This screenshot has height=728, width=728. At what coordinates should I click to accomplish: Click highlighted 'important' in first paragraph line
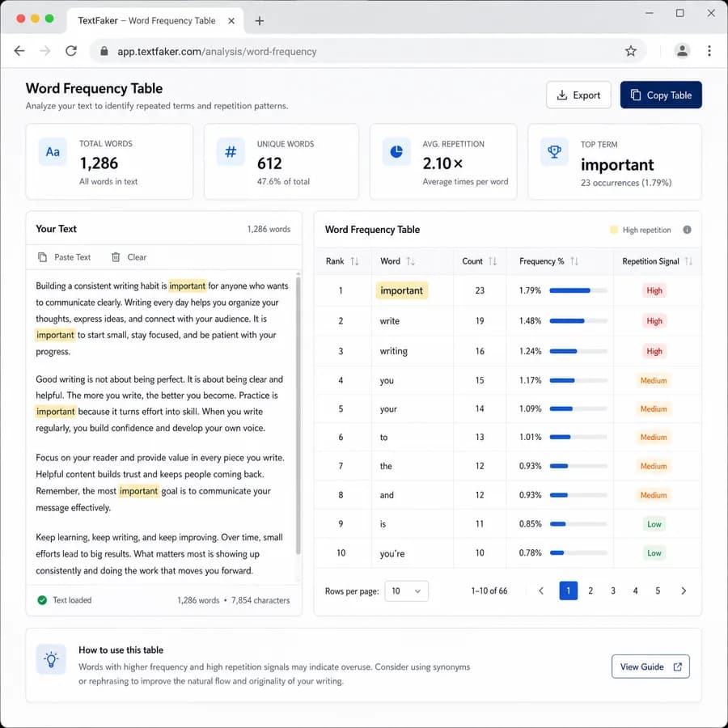point(187,286)
